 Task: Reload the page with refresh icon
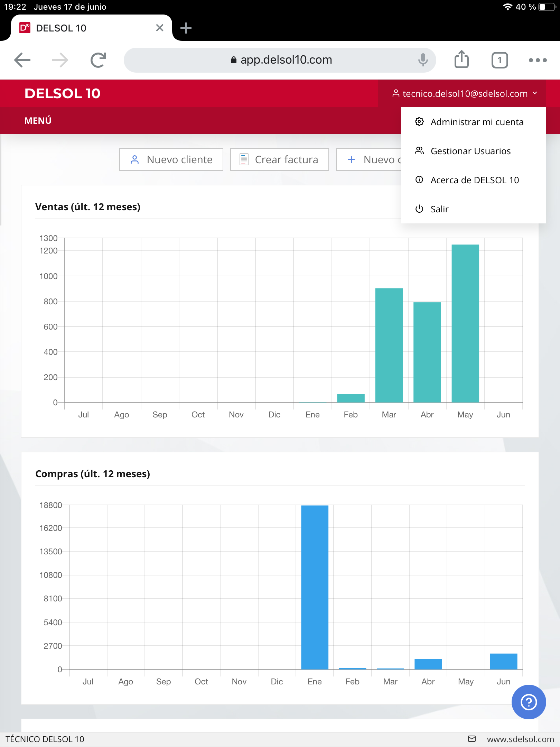[x=98, y=60]
